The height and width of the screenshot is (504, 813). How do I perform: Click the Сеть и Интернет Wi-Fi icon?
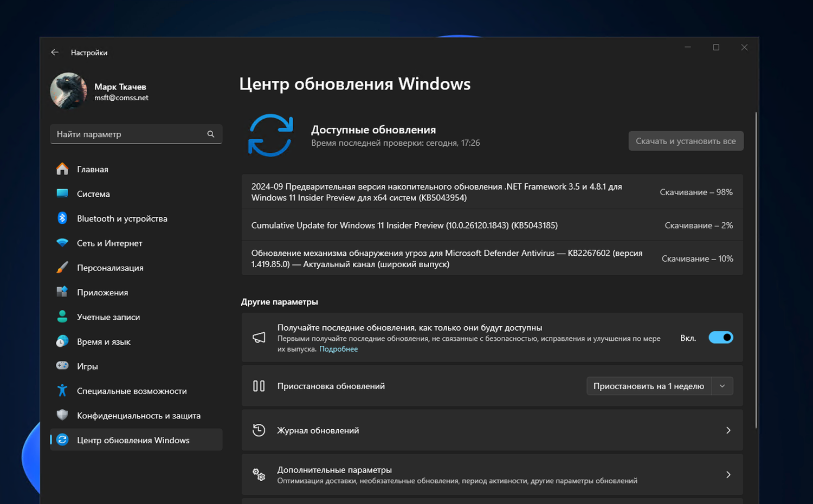click(62, 243)
